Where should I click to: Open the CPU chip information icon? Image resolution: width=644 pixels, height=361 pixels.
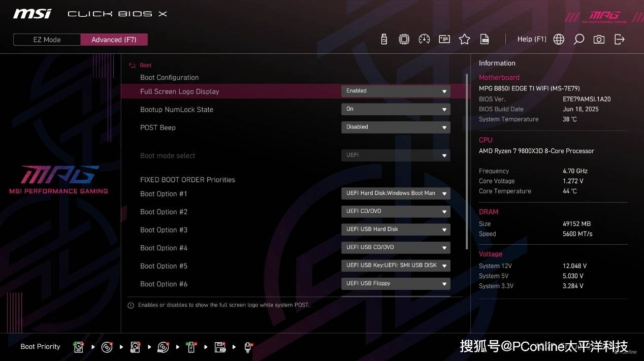[x=404, y=39]
